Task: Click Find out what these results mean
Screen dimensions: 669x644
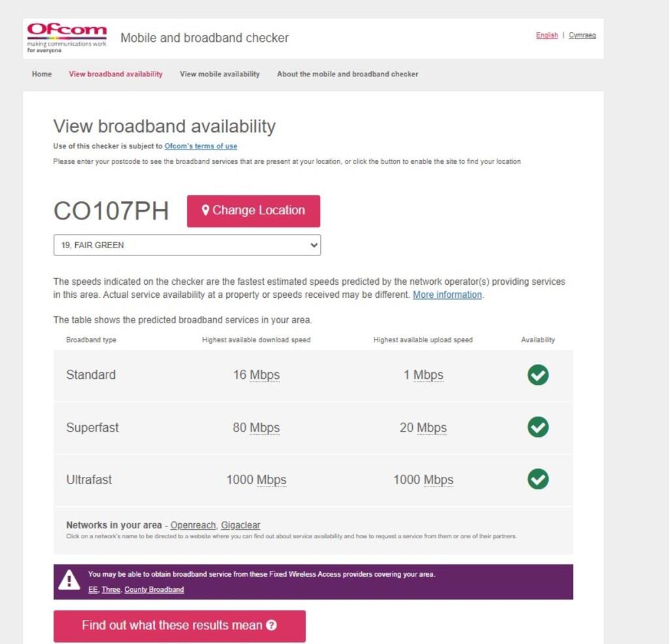Action: coord(179,626)
